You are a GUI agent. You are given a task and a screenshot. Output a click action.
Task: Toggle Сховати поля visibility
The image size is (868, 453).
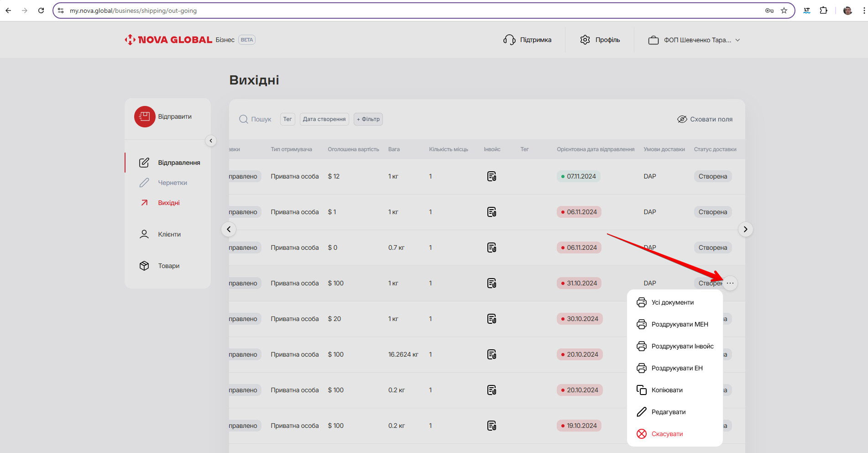(705, 119)
